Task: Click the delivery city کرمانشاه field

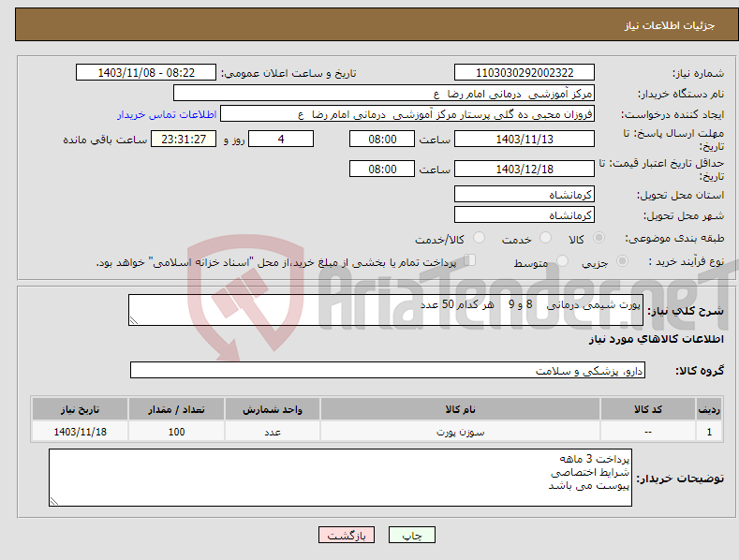Action: click(x=525, y=215)
